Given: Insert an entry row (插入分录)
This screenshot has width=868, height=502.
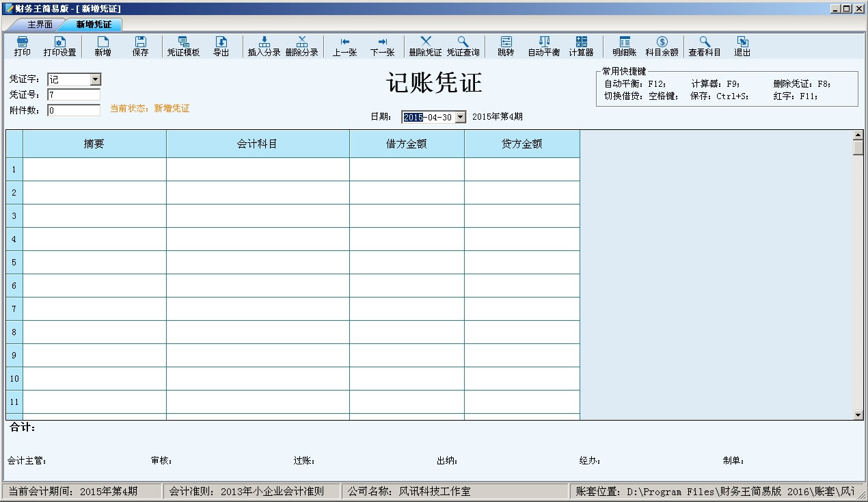Looking at the screenshot, I should click(x=264, y=47).
